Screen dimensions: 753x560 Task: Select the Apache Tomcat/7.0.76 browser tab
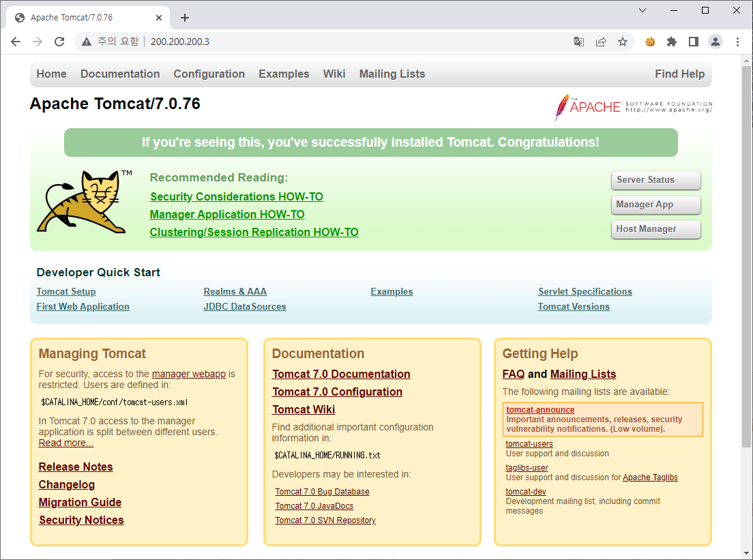pyautogui.click(x=88, y=18)
